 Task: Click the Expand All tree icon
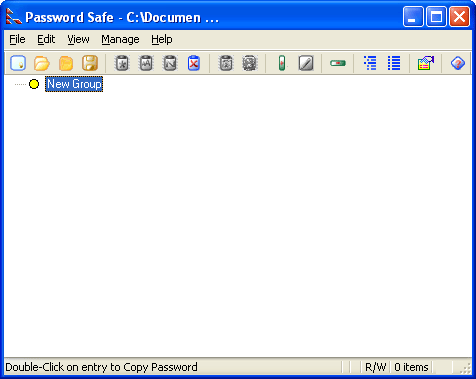pyautogui.click(x=370, y=63)
